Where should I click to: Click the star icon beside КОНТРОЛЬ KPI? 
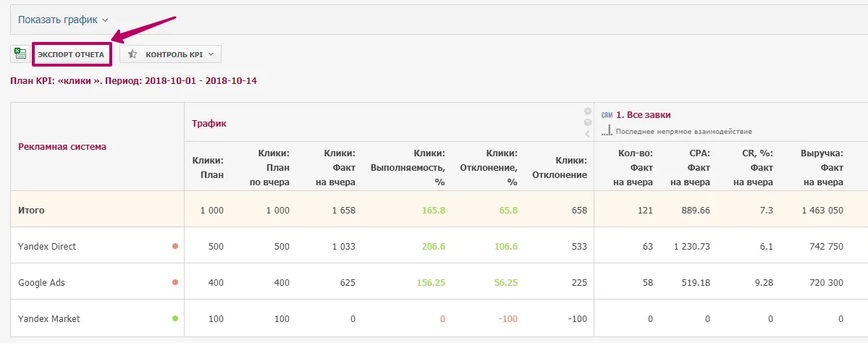point(132,54)
